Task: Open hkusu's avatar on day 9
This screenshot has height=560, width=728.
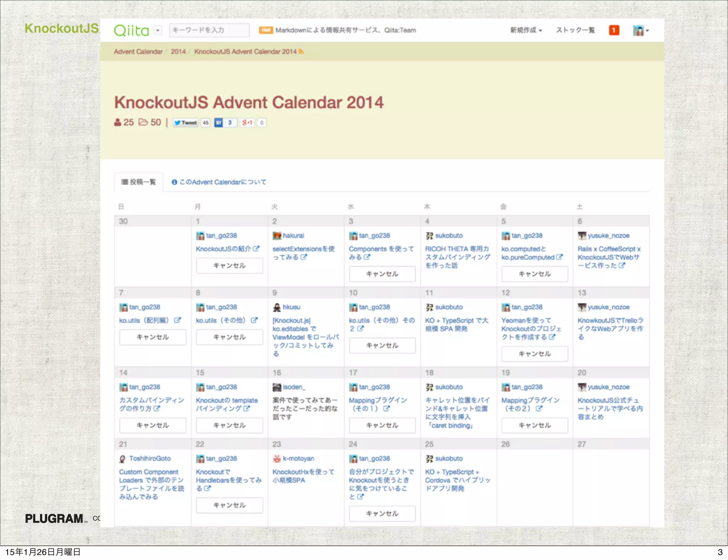Action: [x=277, y=307]
